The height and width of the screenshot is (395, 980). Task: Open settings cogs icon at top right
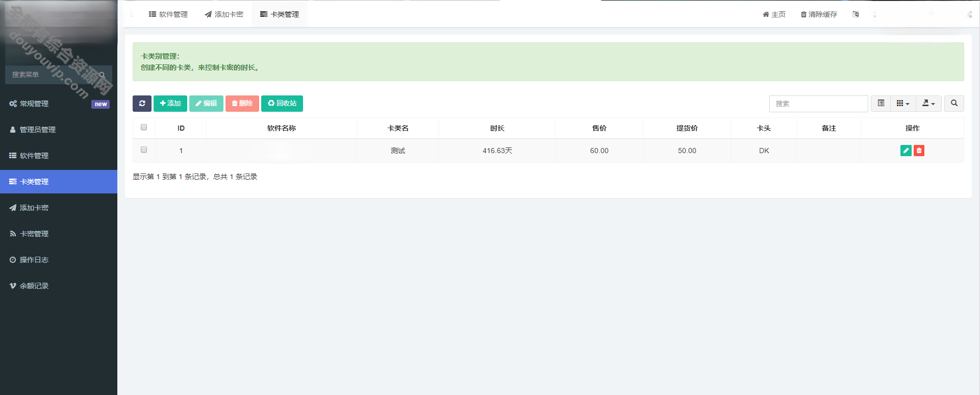coord(969,14)
